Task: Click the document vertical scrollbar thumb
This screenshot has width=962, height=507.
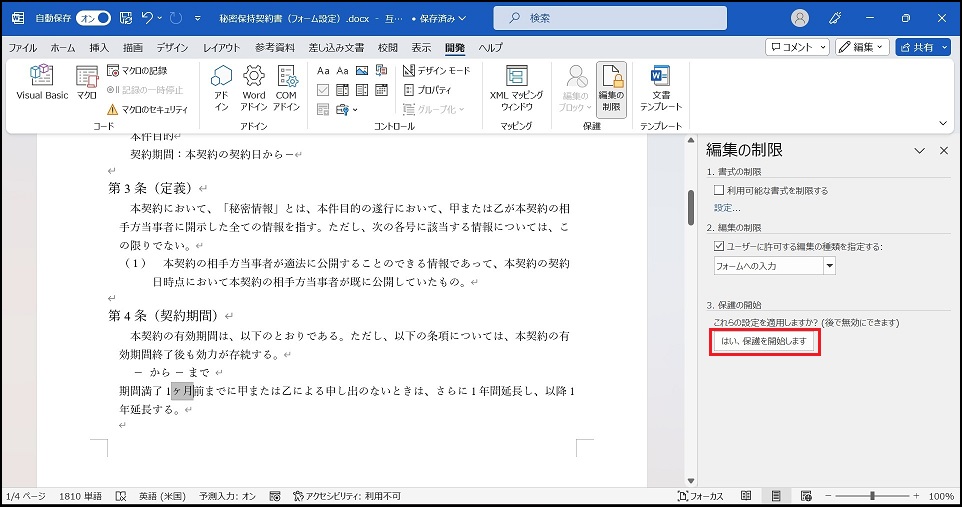Action: point(691,207)
